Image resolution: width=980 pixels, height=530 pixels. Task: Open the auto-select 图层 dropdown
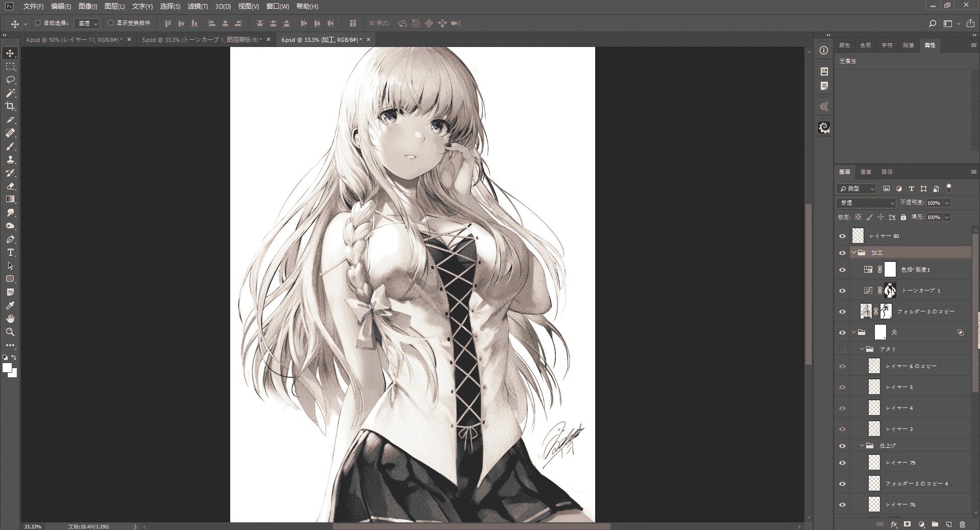(87, 23)
